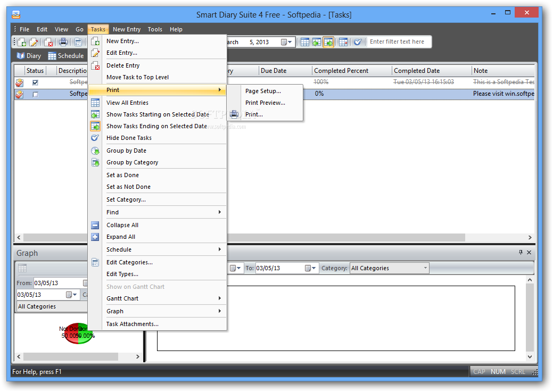Click the Delete Entry toolbar icon
This screenshot has height=392, width=553.
point(48,43)
